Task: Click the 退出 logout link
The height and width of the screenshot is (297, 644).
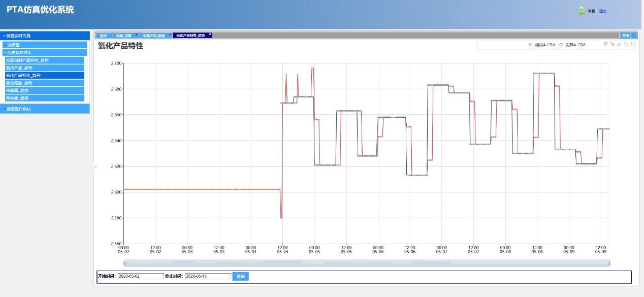Action: click(x=602, y=11)
